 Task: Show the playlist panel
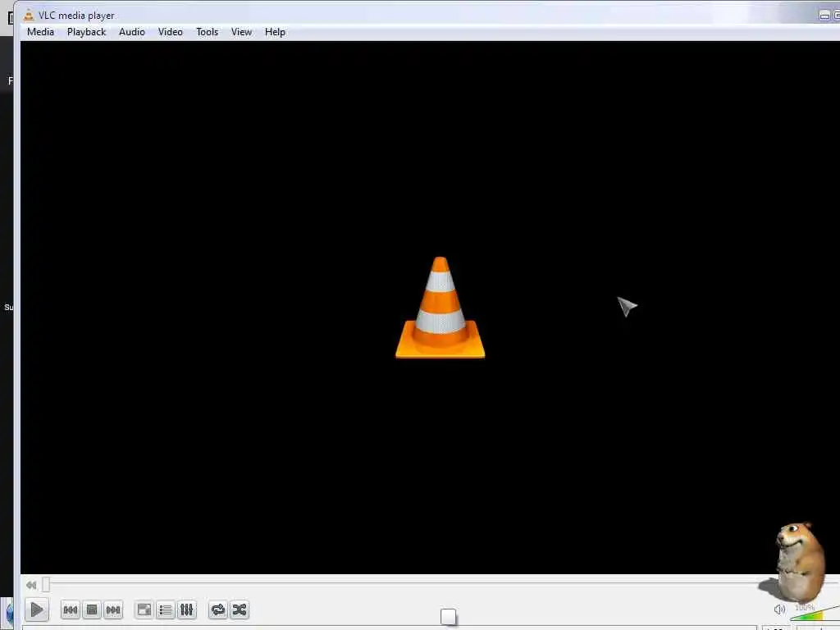[165, 609]
